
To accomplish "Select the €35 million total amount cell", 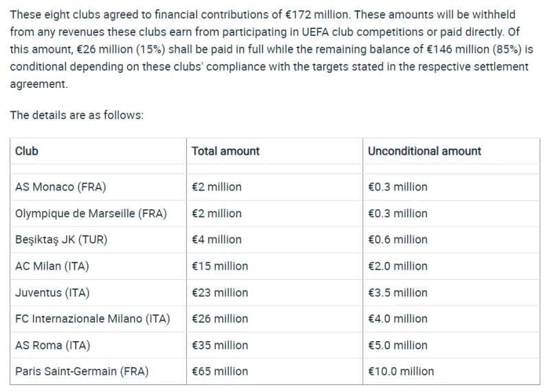I will (219, 345).
